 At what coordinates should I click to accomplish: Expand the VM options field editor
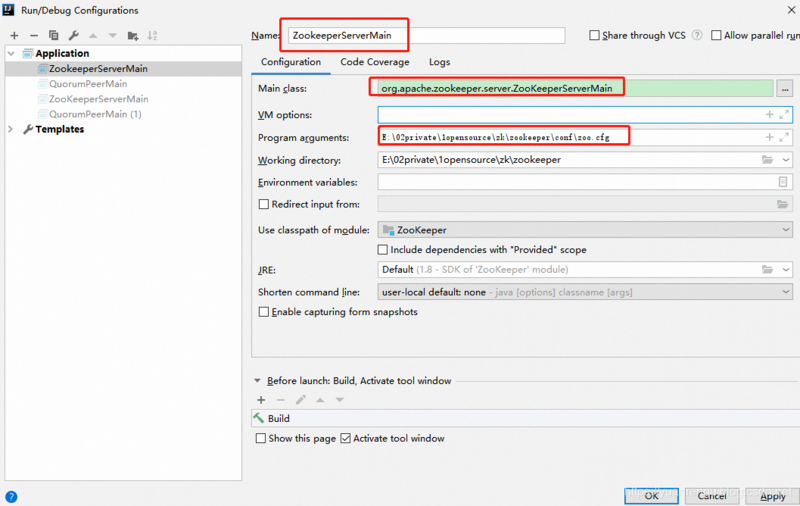(784, 115)
